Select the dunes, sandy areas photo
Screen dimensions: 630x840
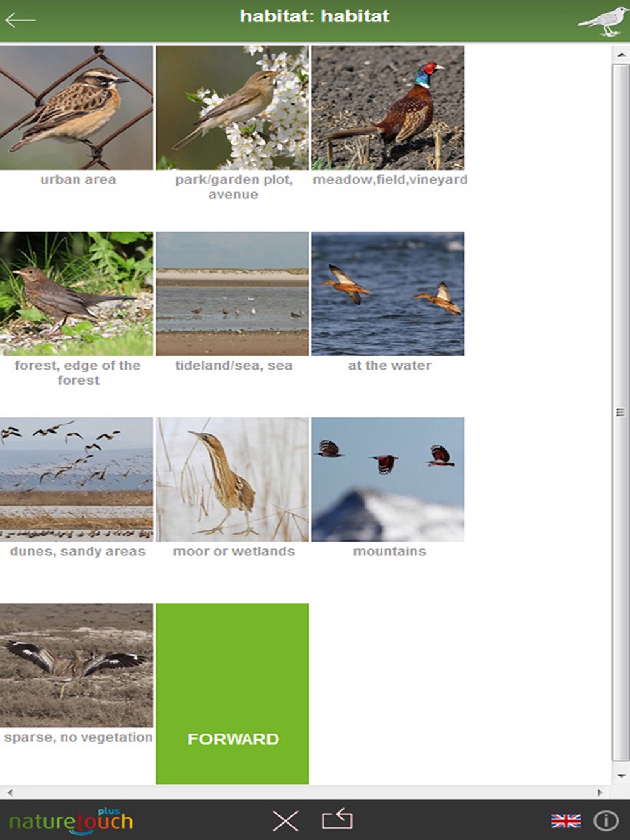[76, 479]
